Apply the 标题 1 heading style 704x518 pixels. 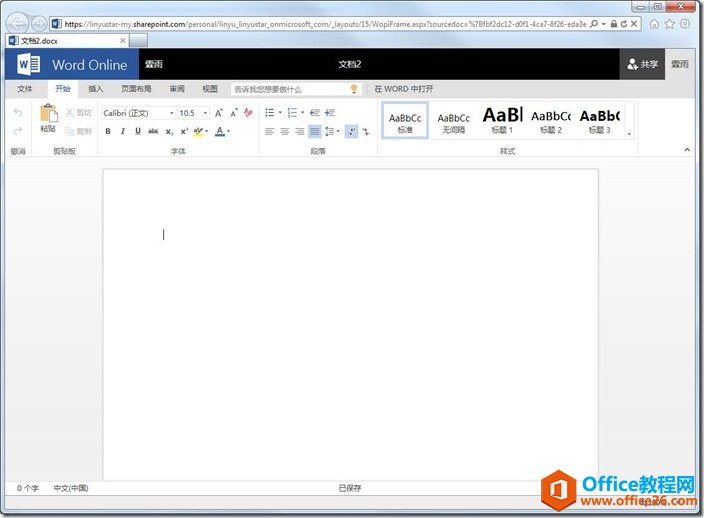[502, 121]
